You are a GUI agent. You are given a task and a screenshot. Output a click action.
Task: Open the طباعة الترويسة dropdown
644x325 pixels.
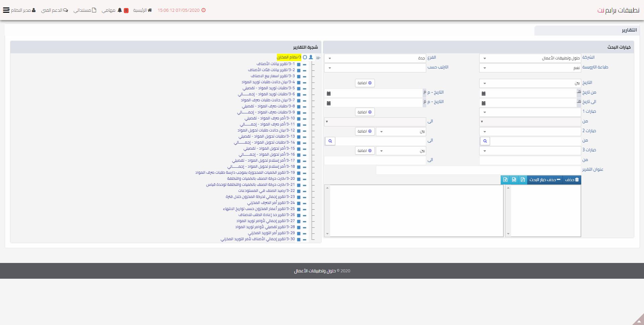[530, 68]
